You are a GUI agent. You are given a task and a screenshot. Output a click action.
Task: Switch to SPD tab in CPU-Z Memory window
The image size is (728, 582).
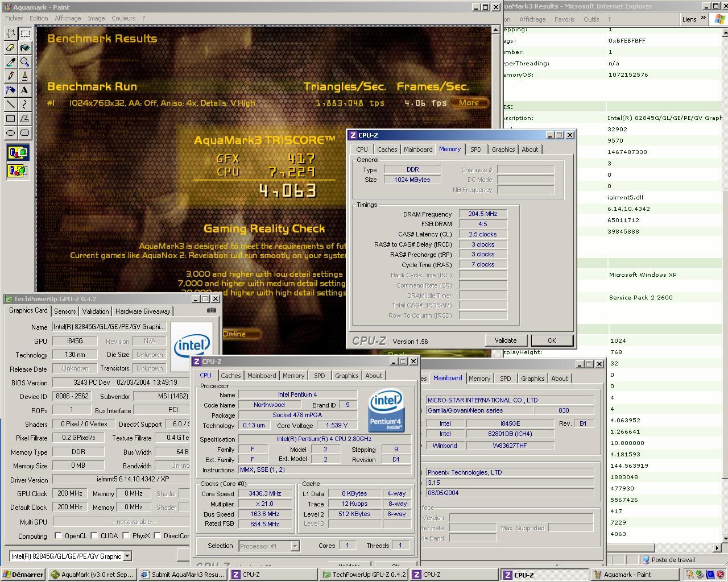pos(475,149)
